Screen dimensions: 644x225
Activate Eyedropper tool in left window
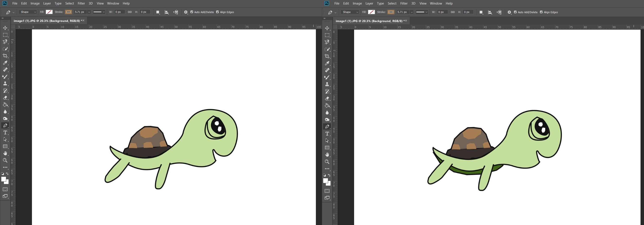pyautogui.click(x=5, y=63)
